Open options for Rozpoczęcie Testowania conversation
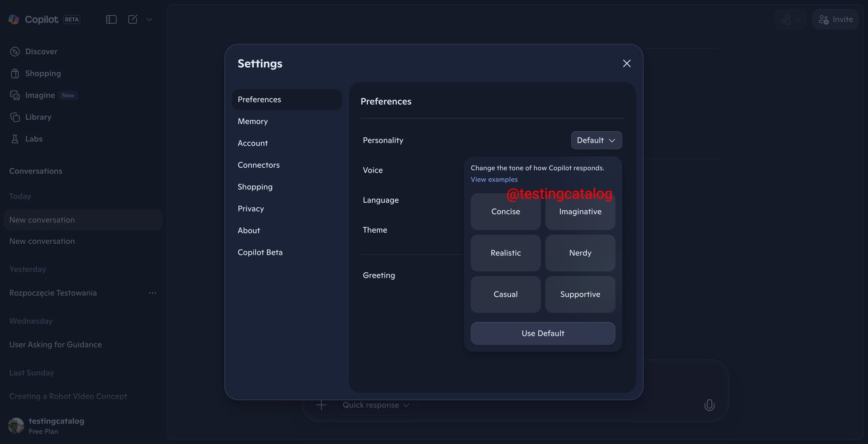The height and width of the screenshot is (444, 868). coord(152,293)
